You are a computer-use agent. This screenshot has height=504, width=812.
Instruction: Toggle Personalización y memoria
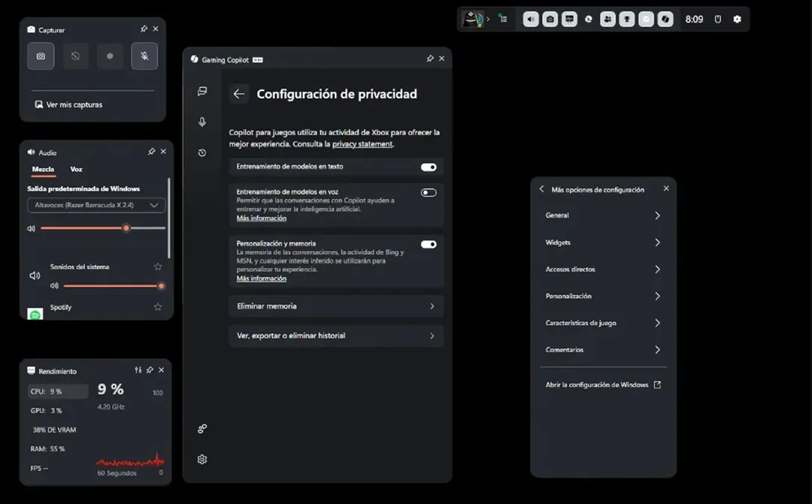click(429, 244)
